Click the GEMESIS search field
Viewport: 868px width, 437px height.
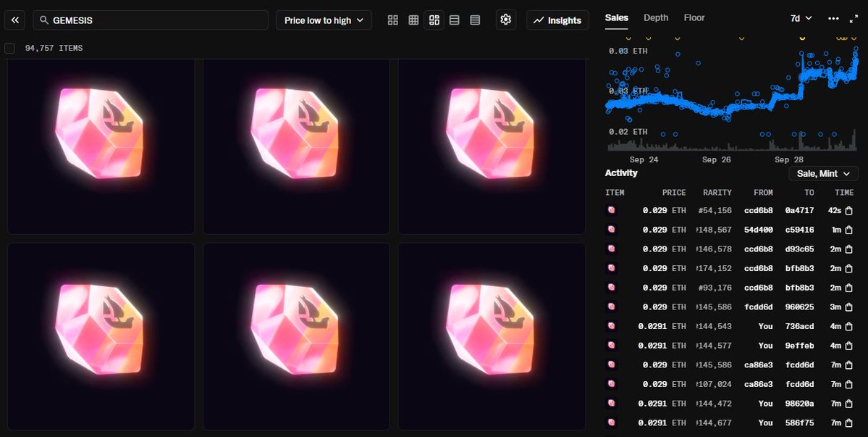point(151,20)
